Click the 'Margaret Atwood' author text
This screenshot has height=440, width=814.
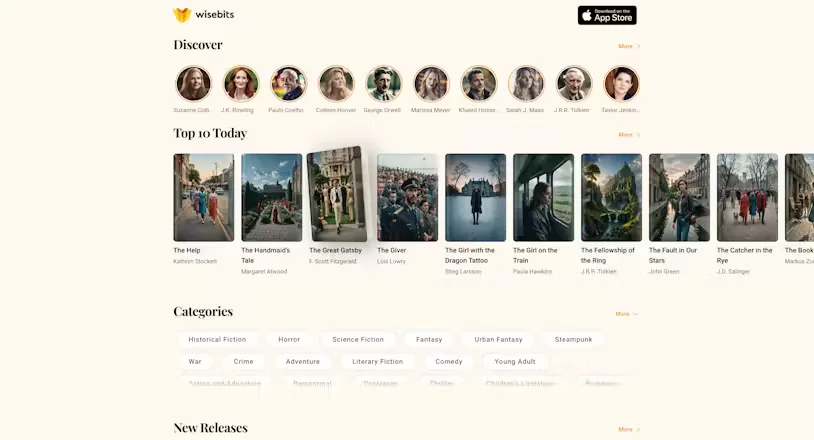click(x=264, y=272)
